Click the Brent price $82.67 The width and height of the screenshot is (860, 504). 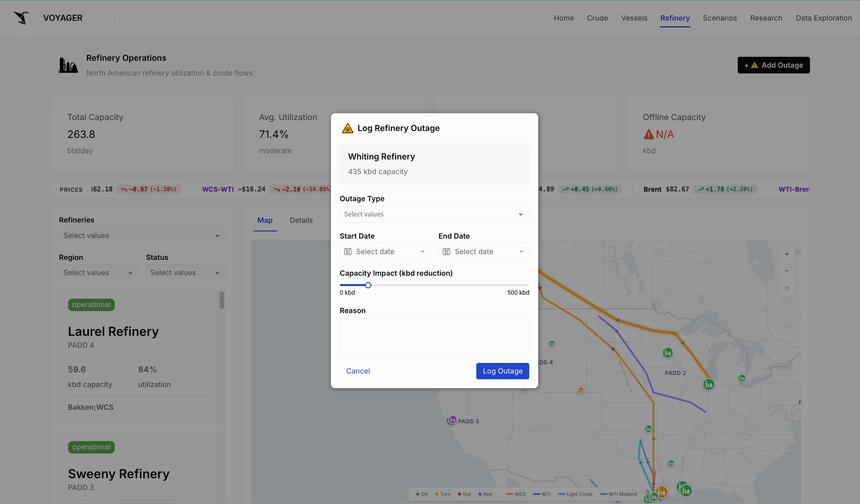(677, 189)
